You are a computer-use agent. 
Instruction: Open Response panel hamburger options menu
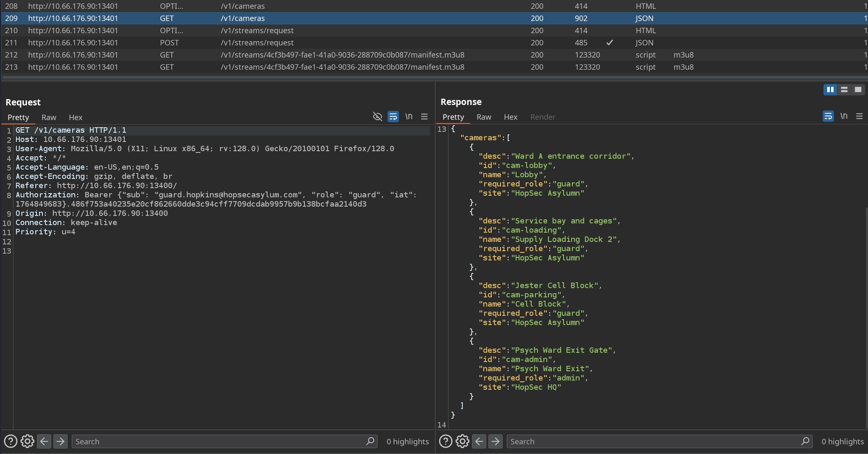pos(859,116)
